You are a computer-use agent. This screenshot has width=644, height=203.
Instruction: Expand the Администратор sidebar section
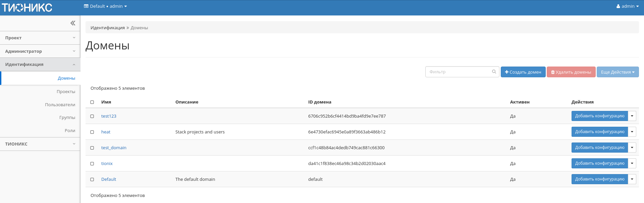coord(40,51)
